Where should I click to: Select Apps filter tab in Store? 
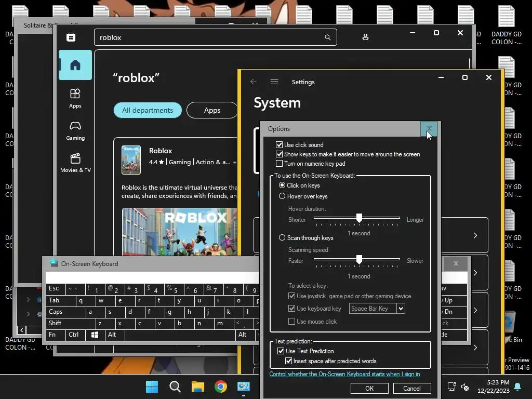point(212,110)
